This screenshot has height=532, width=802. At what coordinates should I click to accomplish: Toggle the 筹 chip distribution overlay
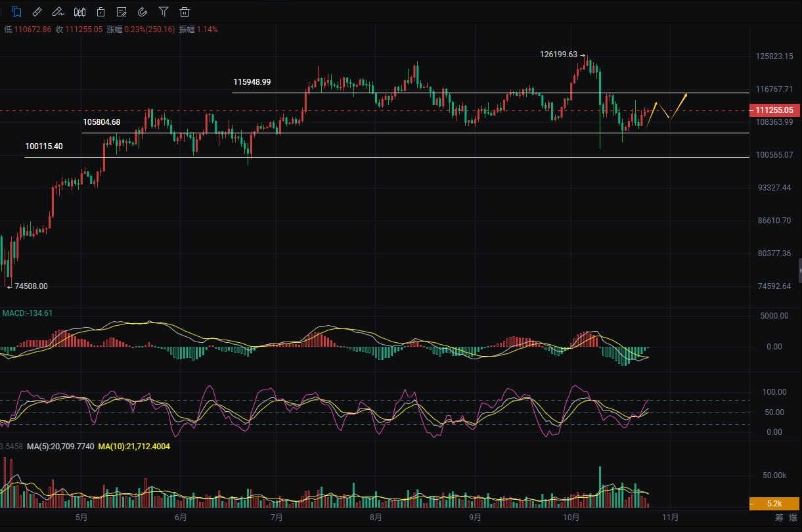point(778,518)
